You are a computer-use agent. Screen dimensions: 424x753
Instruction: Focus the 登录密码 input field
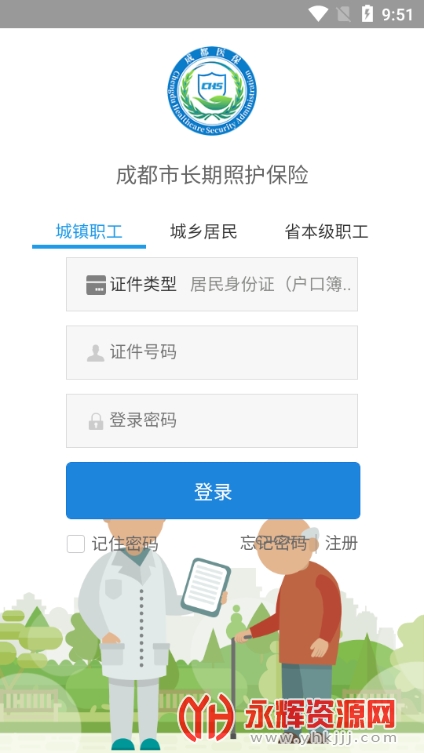(x=212, y=421)
